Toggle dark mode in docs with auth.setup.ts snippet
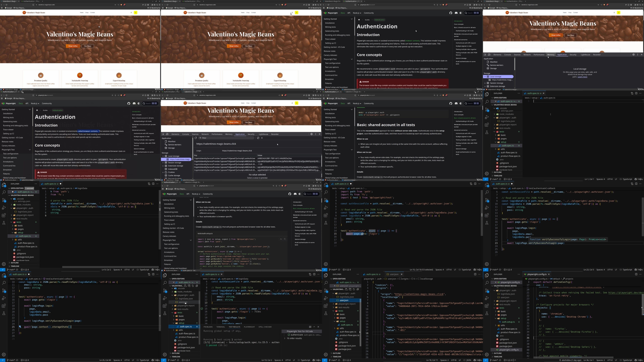Viewport: 644px width, 362px height. (x=300, y=194)
